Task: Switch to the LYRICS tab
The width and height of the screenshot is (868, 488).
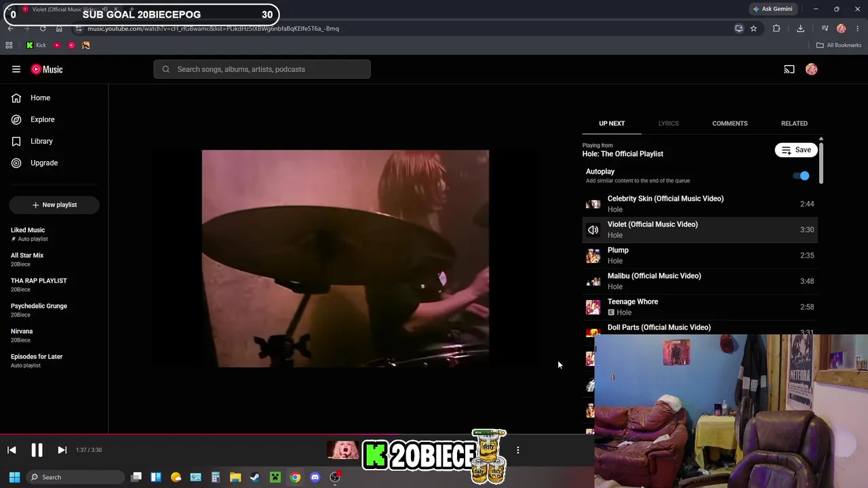Action: pyautogui.click(x=669, y=123)
